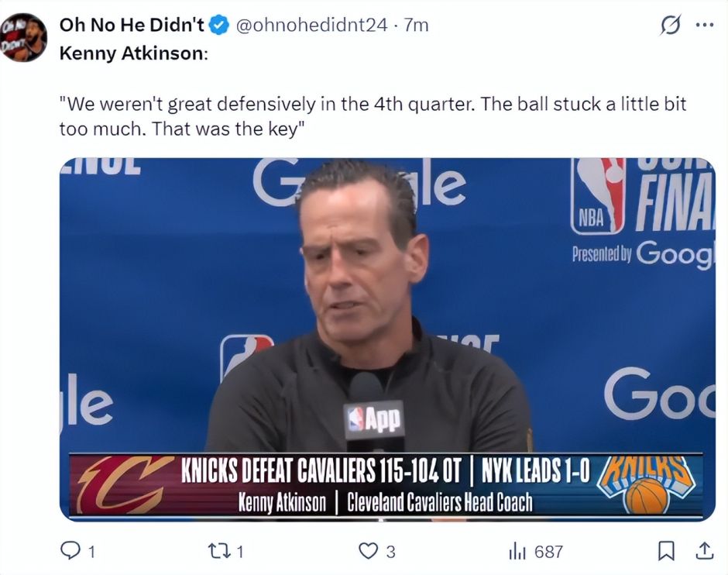Click the blue verified badge
Image resolution: width=728 pixels, height=575 pixels.
click(x=218, y=25)
